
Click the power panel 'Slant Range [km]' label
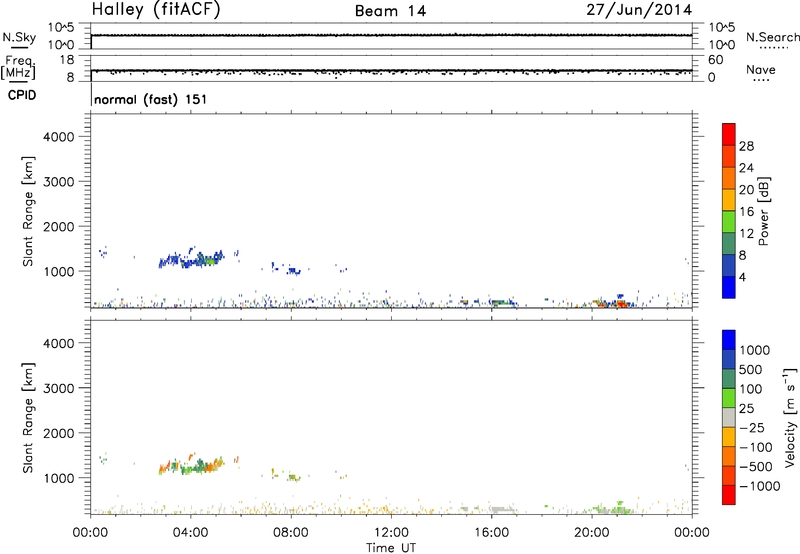(28, 211)
